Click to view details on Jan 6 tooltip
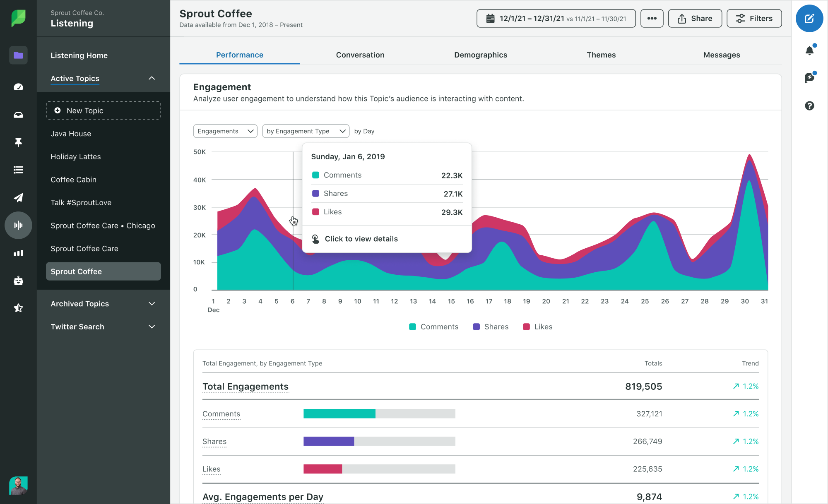This screenshot has width=828, height=504. (x=361, y=238)
